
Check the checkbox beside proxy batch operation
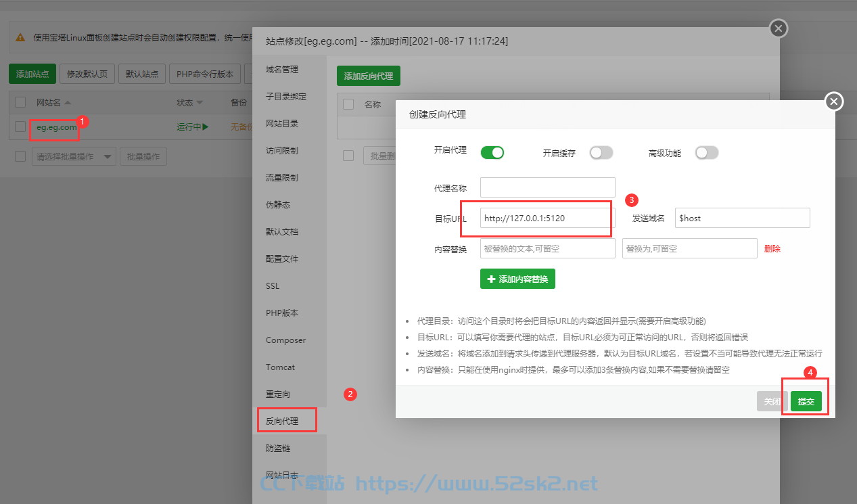click(348, 156)
